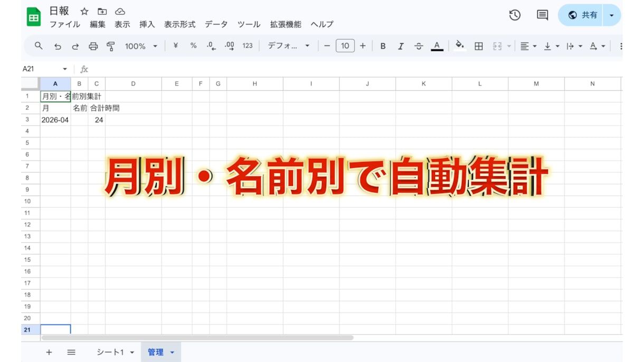The width and height of the screenshot is (644, 362).
Task: Expand the share options arrow
Action: coord(612,15)
